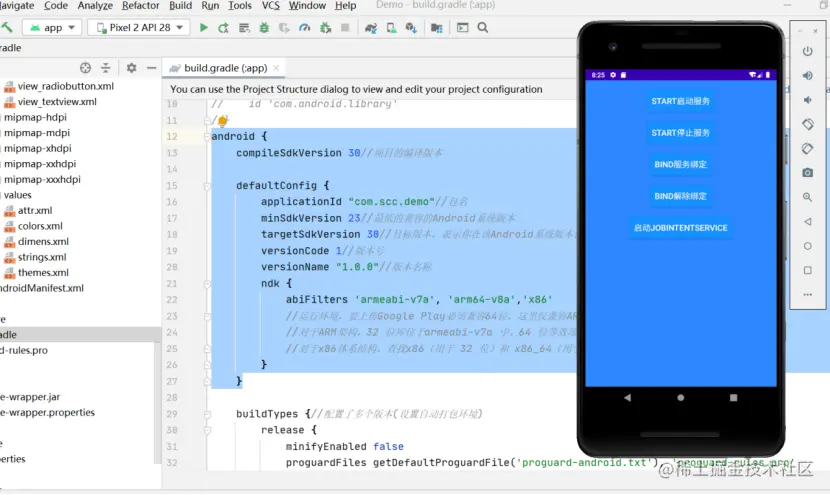Click Select Opened File target icon
Viewport: 830px width, 495px height.
[85, 68]
